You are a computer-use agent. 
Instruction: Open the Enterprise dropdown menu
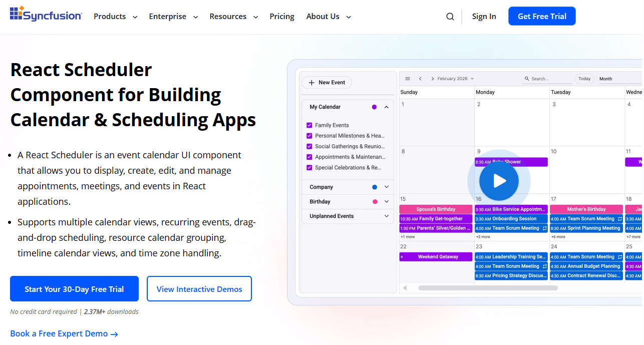173,17
